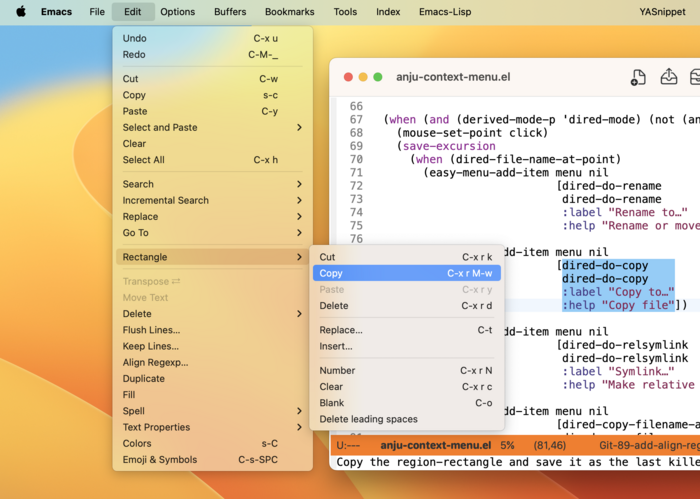Choose Keep Lines... in Edit menu
700x499 pixels.
point(212,346)
